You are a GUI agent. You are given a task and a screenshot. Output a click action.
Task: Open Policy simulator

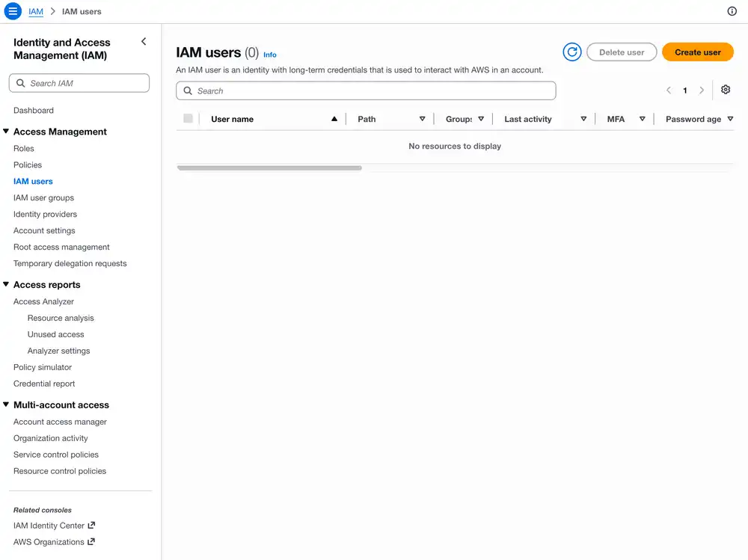point(43,367)
